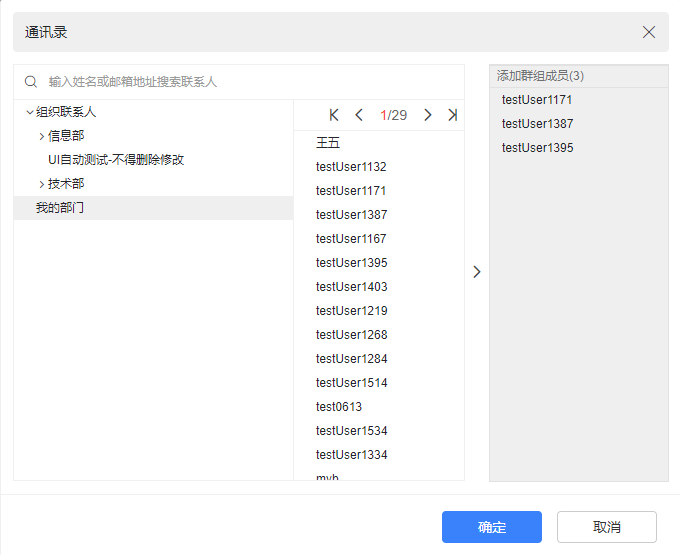The image size is (680, 555).
Task: Go to next contacts page
Action: pyautogui.click(x=428, y=115)
